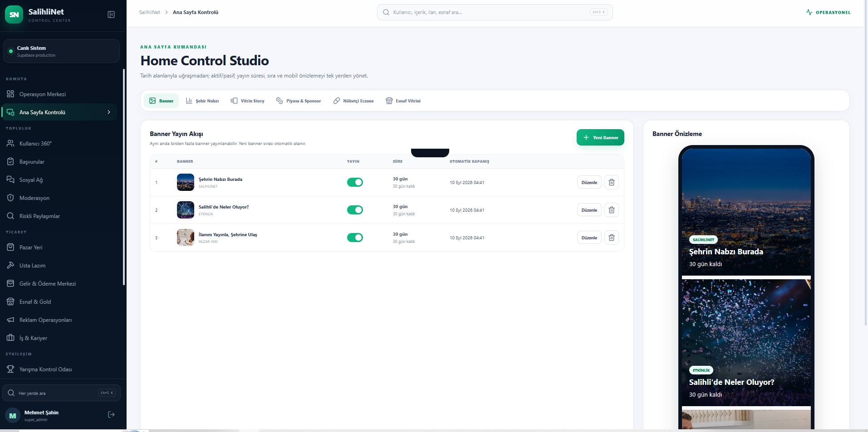Expand the Ana Sayfa Kontrolü chevron
This screenshot has height=432, width=868.
click(109, 112)
